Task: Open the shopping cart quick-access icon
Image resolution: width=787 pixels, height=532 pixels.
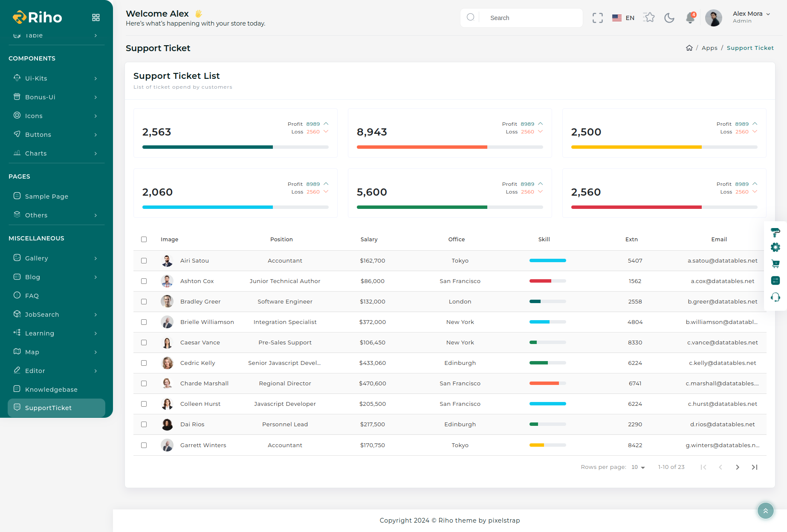Action: click(775, 264)
